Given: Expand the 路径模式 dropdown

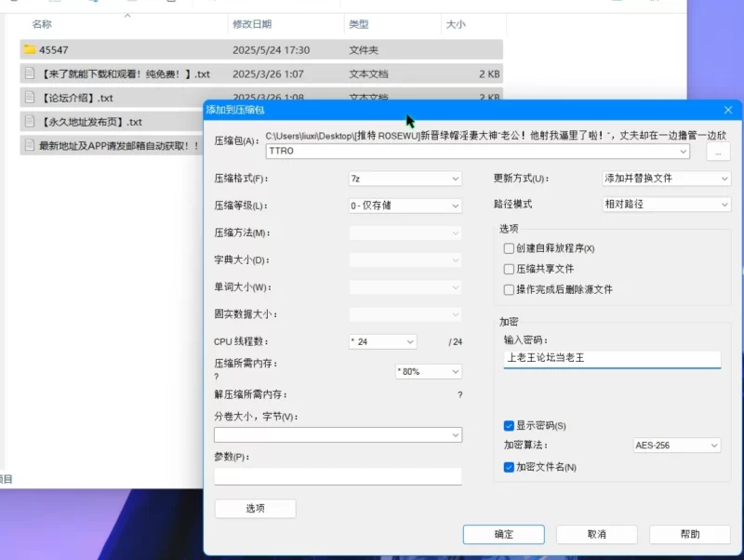Looking at the screenshot, I should 666,204.
